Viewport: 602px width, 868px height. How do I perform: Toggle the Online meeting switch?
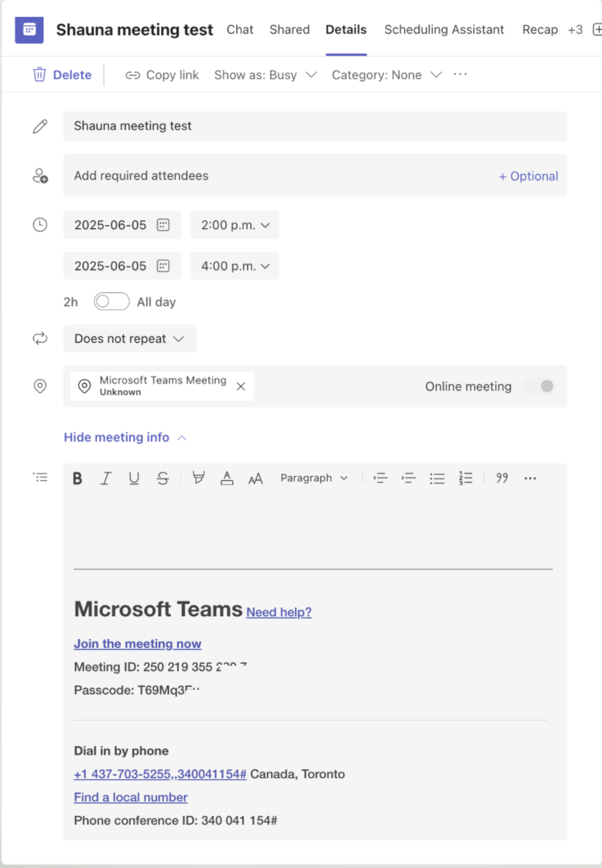pos(540,386)
